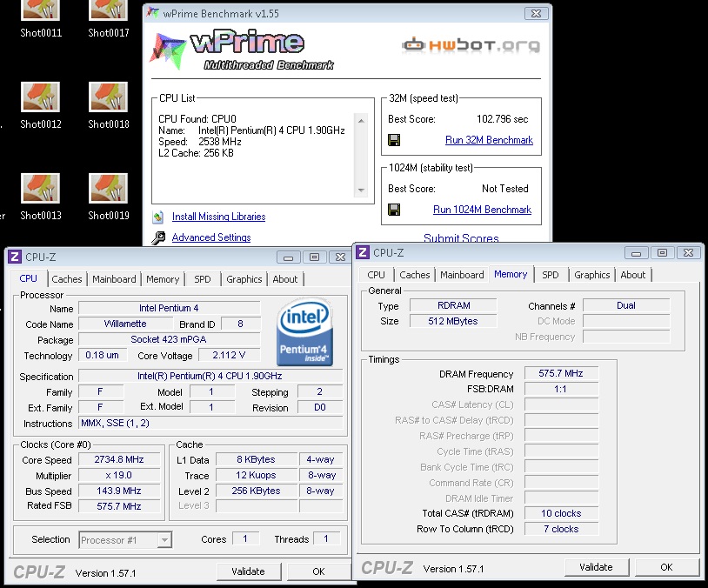Screen dimensions: 708x588
Task: Expand the Processor #1 selection dropdown
Action: tap(164, 540)
